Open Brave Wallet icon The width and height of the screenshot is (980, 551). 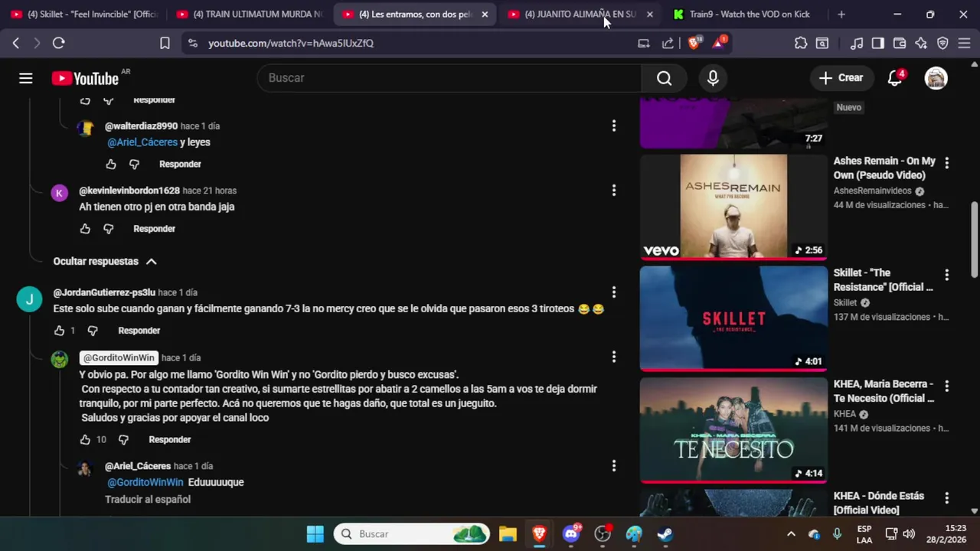tap(900, 43)
